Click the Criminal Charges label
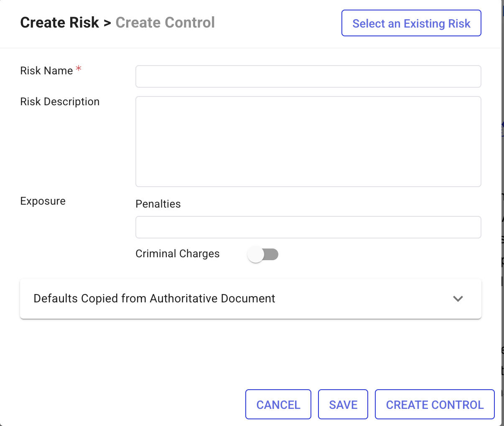 (177, 254)
